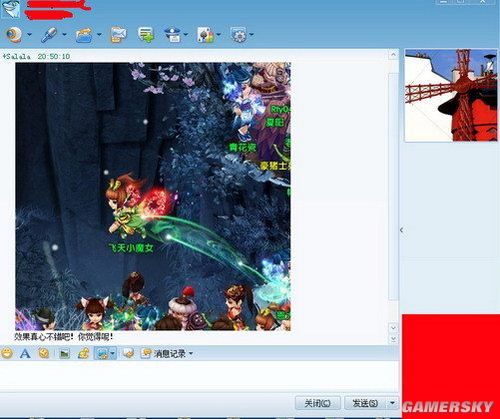Click the 关闭(C) button

[x=317, y=403]
